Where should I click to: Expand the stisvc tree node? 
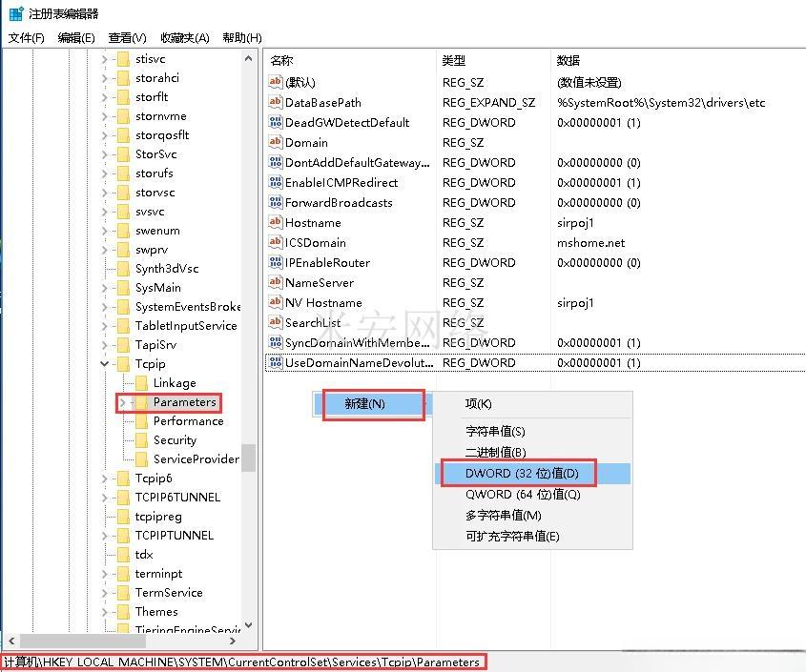104,59
